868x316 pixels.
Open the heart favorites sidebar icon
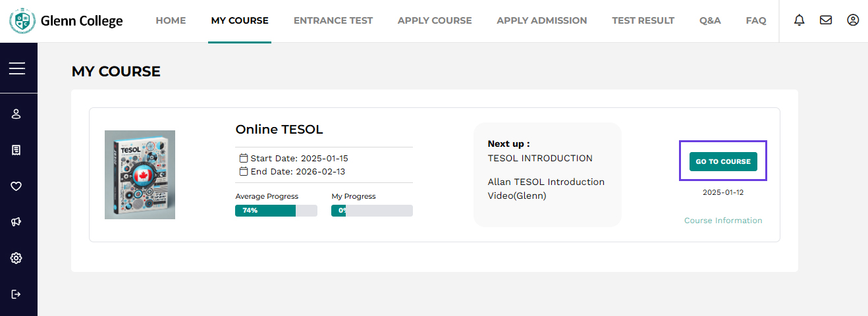tap(16, 186)
